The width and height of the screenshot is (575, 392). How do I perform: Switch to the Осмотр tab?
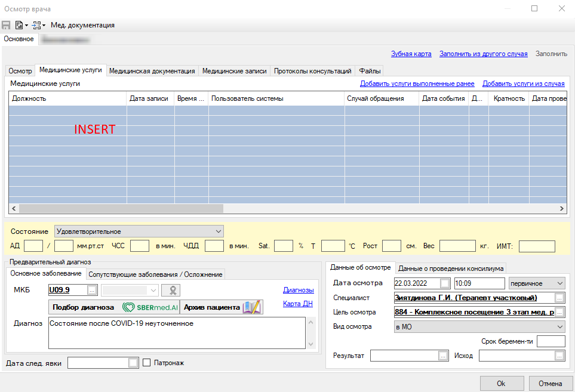(x=20, y=71)
